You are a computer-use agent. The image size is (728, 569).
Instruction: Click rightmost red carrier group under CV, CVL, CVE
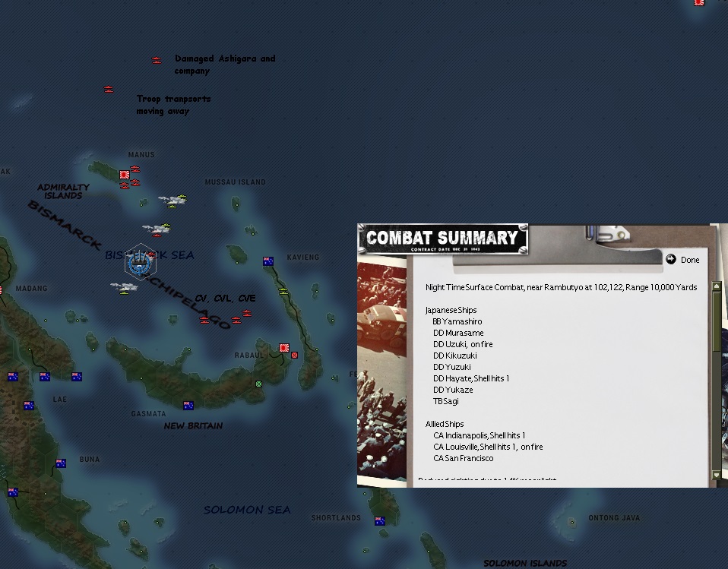[x=246, y=314]
